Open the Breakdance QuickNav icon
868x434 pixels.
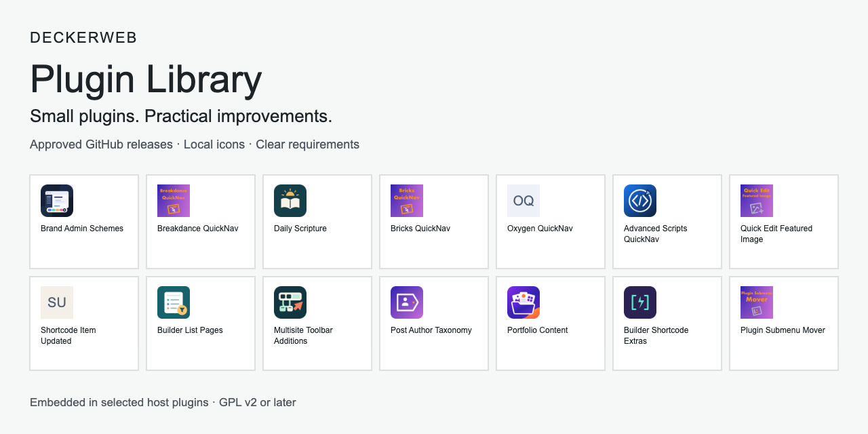pos(174,201)
